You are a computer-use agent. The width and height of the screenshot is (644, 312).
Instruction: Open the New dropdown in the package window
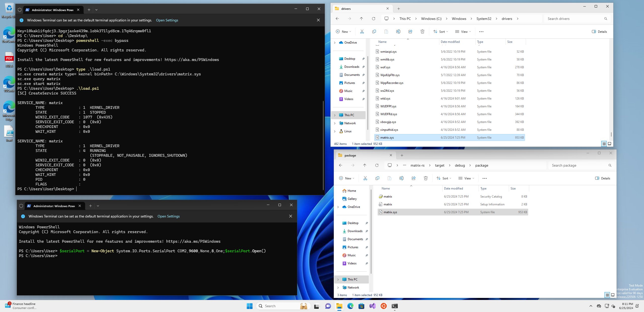click(x=347, y=178)
